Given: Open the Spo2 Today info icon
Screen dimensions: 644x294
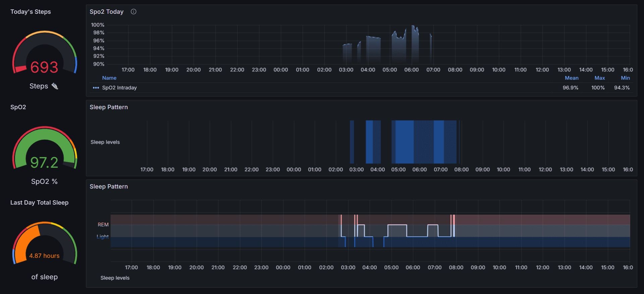Looking at the screenshot, I should pos(133,12).
